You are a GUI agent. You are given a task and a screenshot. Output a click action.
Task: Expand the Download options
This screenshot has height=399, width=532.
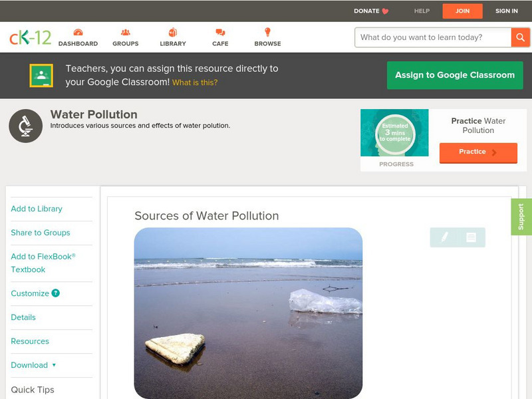31,365
